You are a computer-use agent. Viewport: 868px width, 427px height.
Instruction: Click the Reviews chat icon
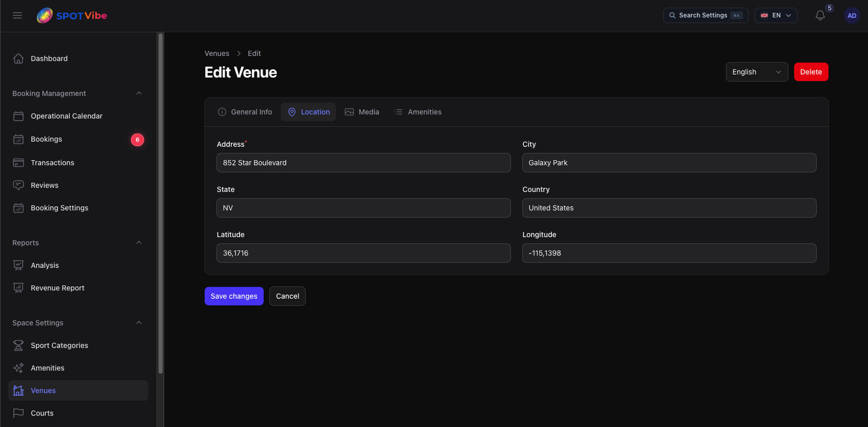pyautogui.click(x=18, y=185)
